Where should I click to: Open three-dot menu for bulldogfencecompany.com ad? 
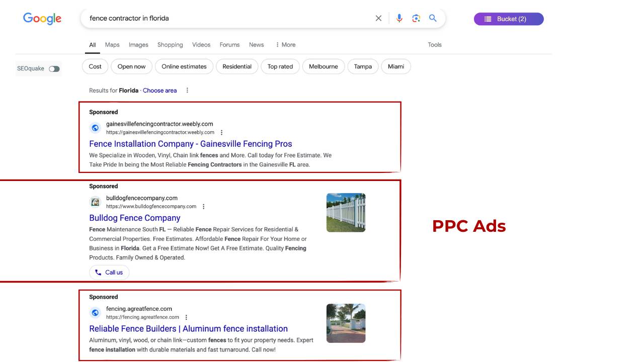[x=203, y=207]
